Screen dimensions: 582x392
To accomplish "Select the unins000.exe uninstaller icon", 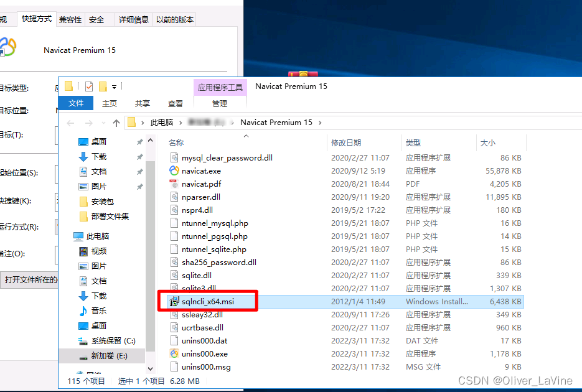I will 174,354.
